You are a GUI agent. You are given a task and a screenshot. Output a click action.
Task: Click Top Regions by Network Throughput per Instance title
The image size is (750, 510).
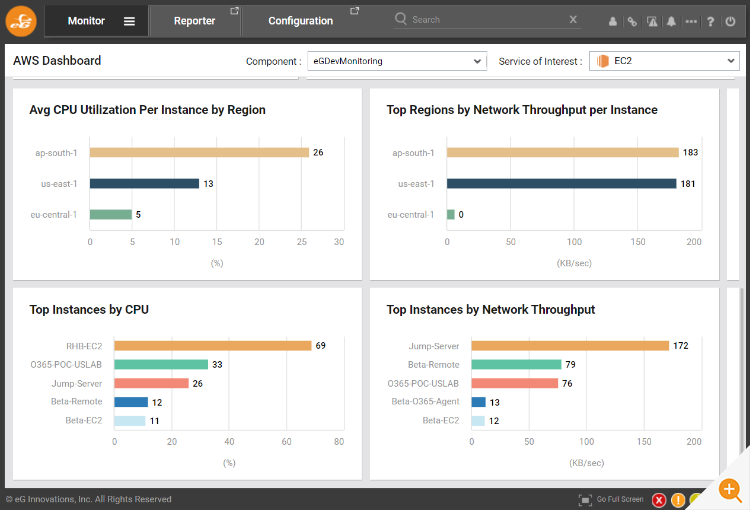click(x=522, y=110)
